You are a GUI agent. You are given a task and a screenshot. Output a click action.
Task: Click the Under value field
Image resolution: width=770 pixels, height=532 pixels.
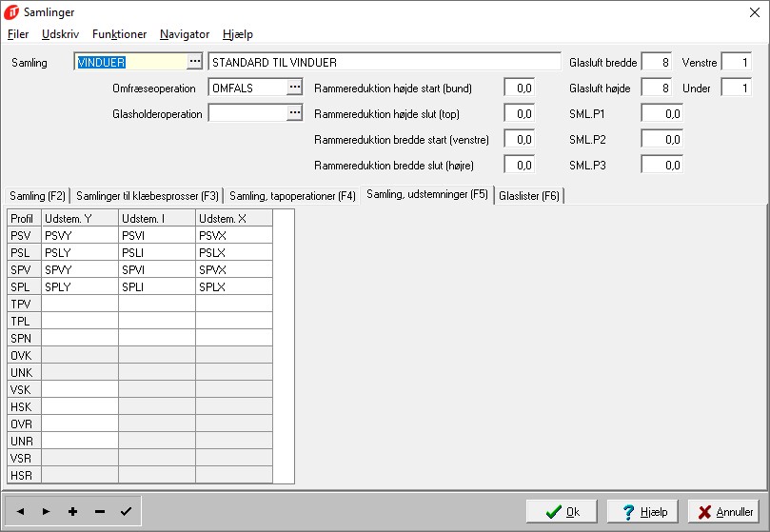pyautogui.click(x=736, y=88)
